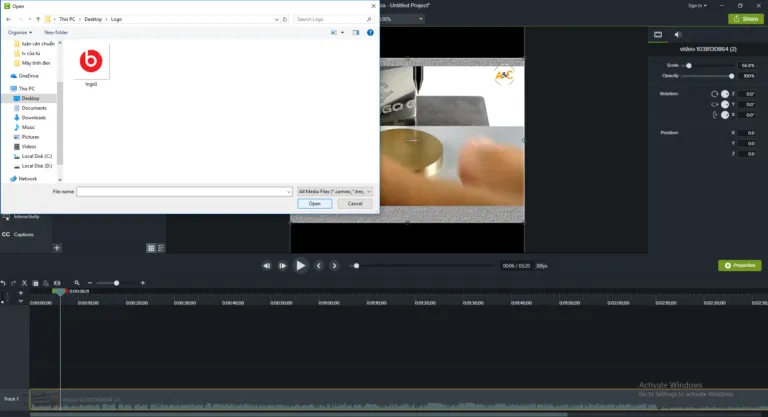Click the help icon in Open dialog

pos(371,32)
